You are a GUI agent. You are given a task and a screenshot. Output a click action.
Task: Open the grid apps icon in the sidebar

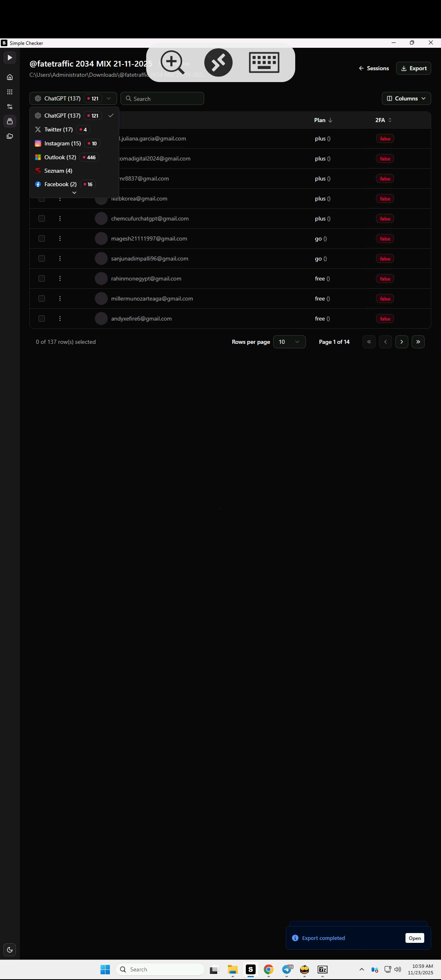coord(10,92)
